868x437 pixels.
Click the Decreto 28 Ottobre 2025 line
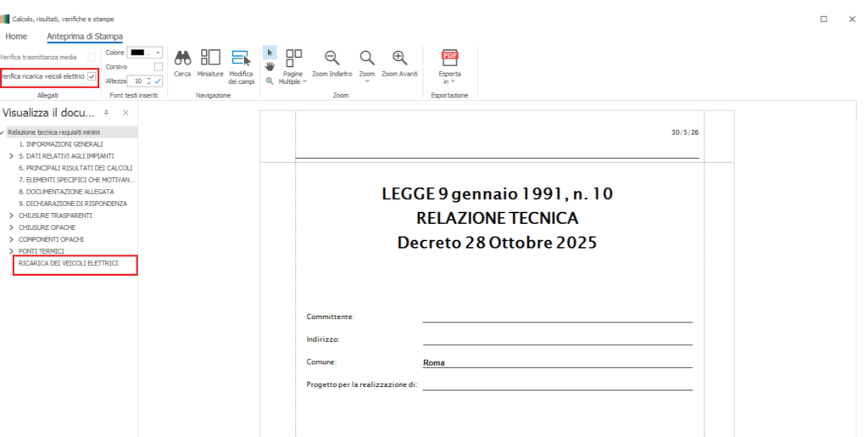click(x=497, y=243)
